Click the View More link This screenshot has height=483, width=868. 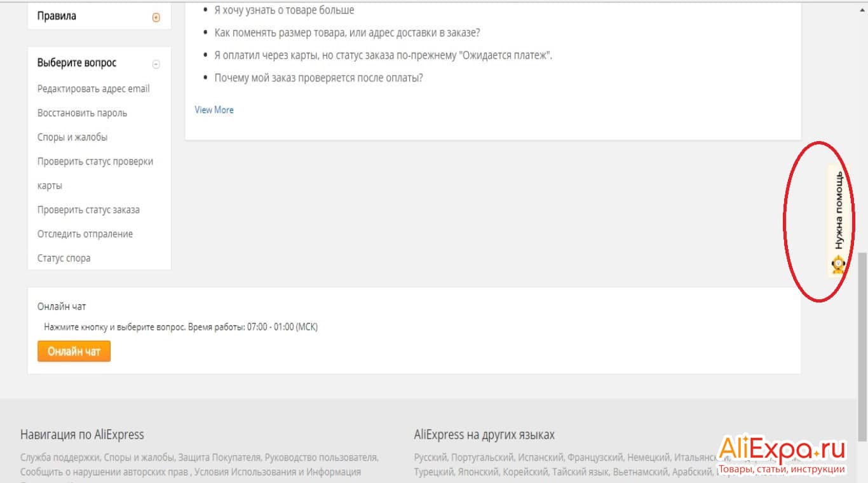click(x=214, y=110)
